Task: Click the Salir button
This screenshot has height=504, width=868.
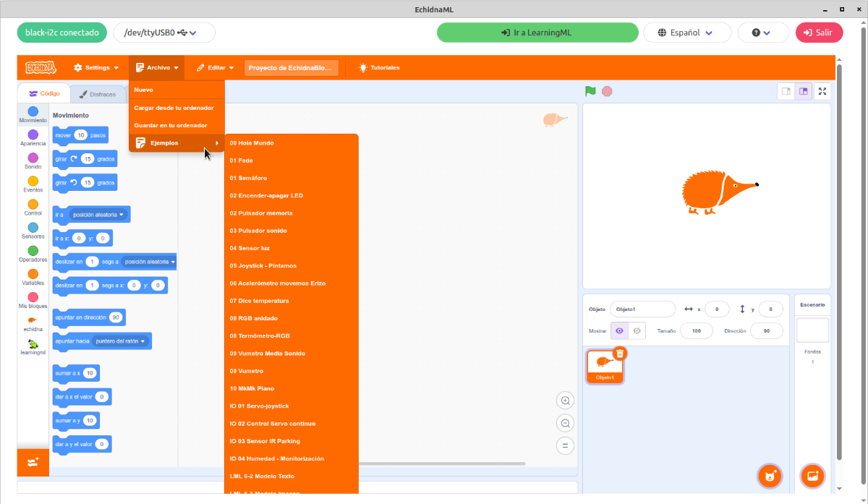Action: tap(819, 33)
